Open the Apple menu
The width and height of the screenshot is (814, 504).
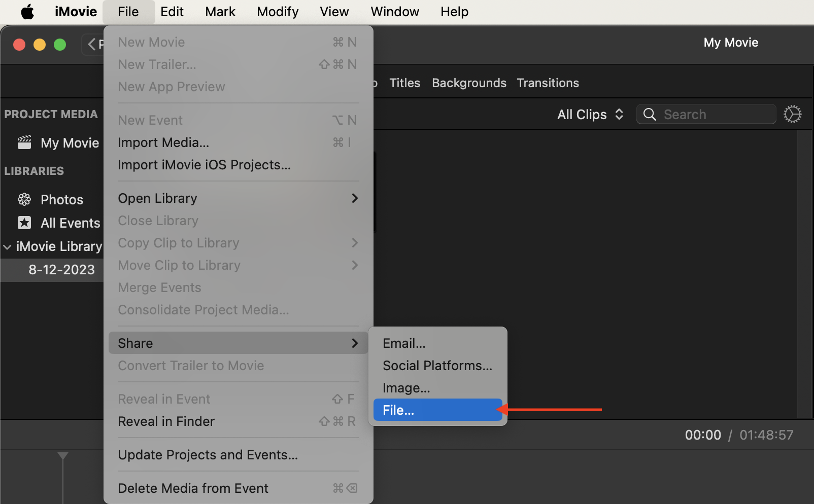[27, 11]
